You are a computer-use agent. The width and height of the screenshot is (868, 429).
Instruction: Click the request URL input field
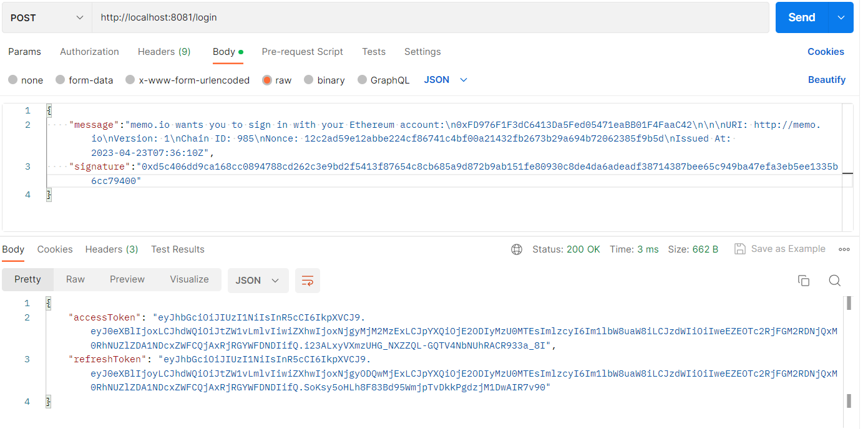point(431,17)
